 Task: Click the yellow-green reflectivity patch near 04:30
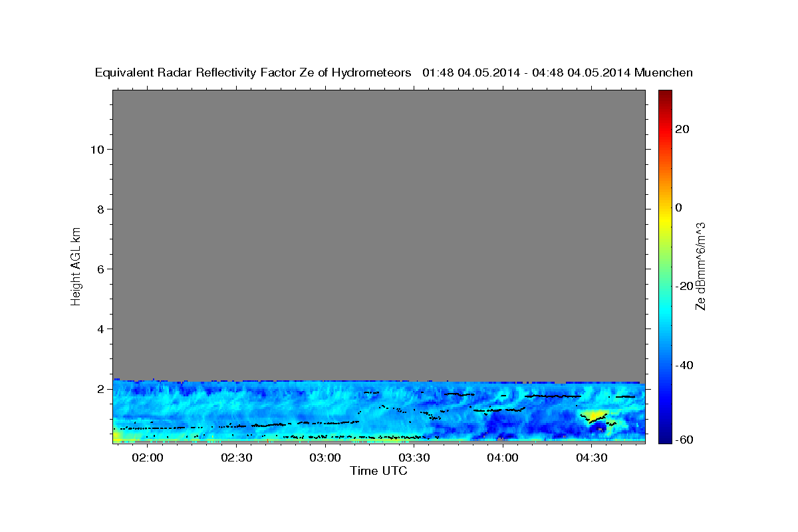pyautogui.click(x=594, y=416)
